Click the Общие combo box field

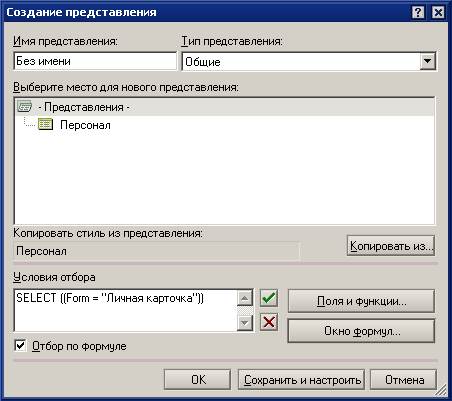[x=309, y=61]
